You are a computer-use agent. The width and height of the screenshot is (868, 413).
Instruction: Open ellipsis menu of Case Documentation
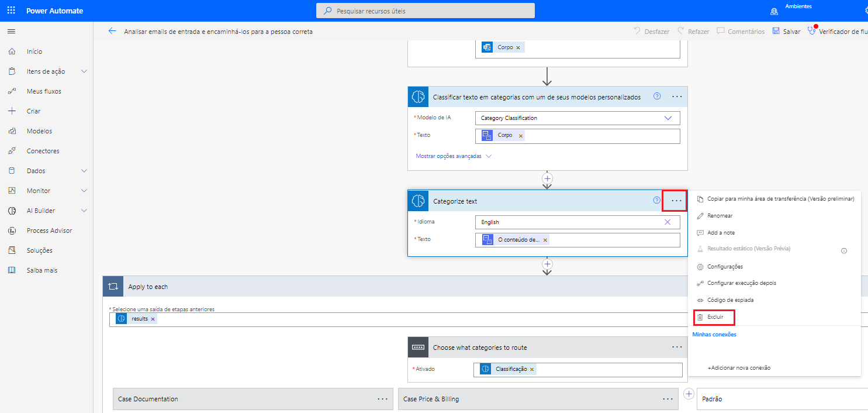pos(382,399)
